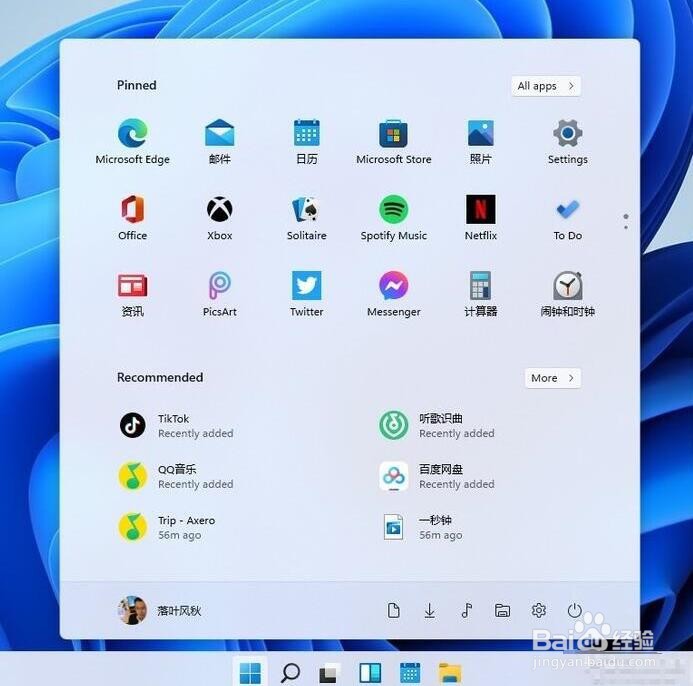Start the Solitaire game
Image resolution: width=693 pixels, height=686 pixels.
pos(306,217)
